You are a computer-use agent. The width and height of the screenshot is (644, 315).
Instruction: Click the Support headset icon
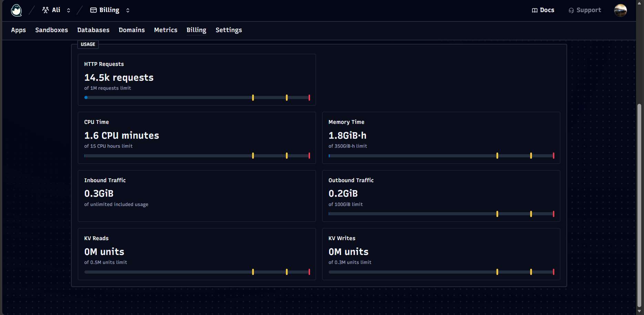point(571,10)
